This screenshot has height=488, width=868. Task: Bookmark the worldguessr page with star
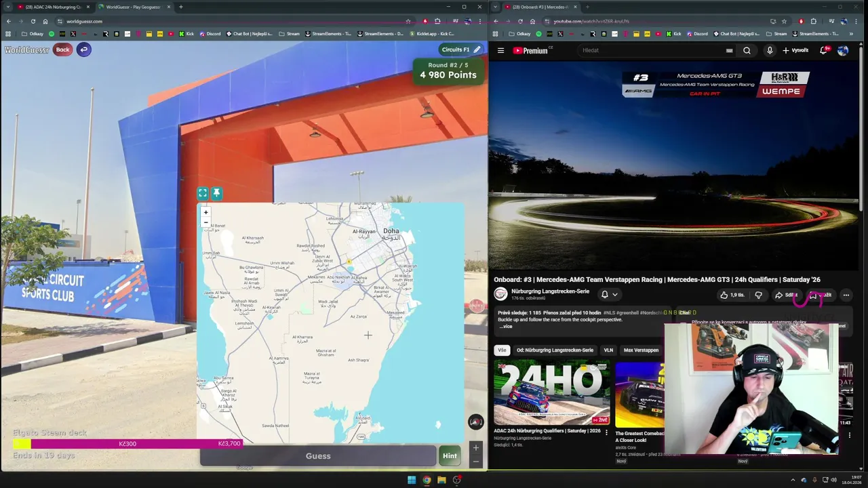point(408,21)
